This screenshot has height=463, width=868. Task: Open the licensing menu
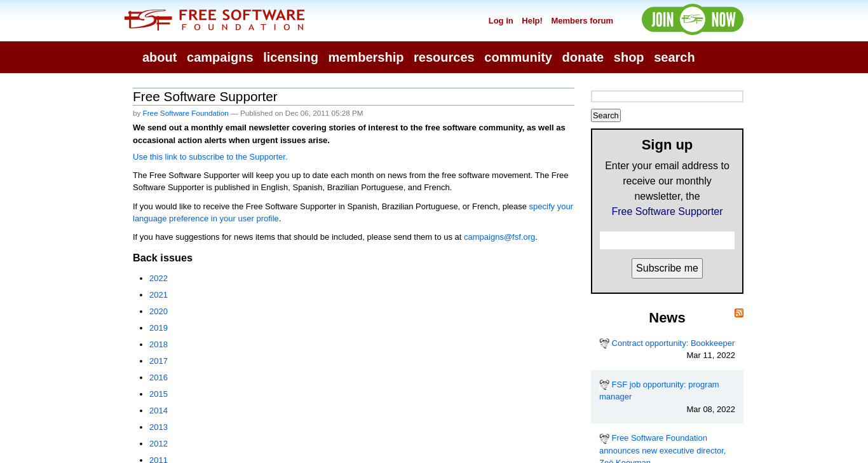coord(290,57)
